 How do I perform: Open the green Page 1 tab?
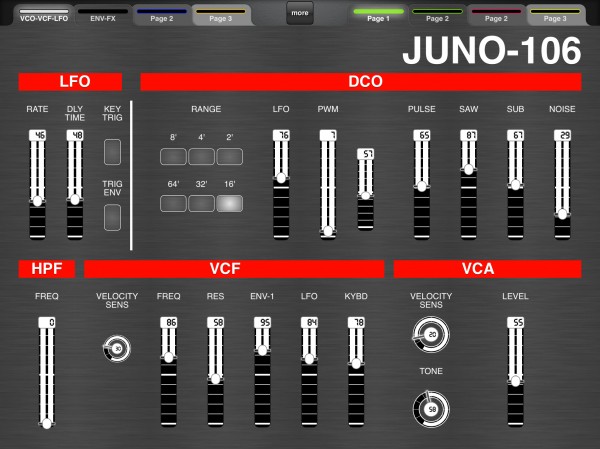[x=378, y=15]
